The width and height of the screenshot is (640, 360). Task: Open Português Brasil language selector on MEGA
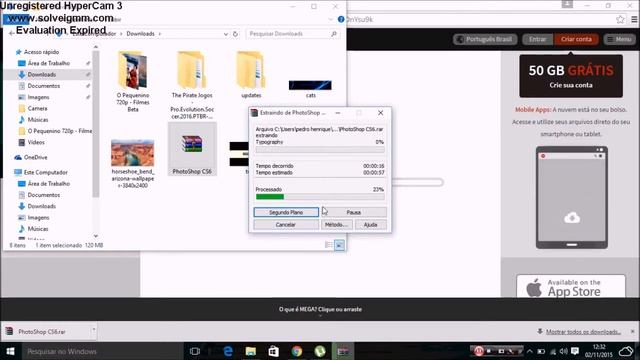[x=485, y=39]
